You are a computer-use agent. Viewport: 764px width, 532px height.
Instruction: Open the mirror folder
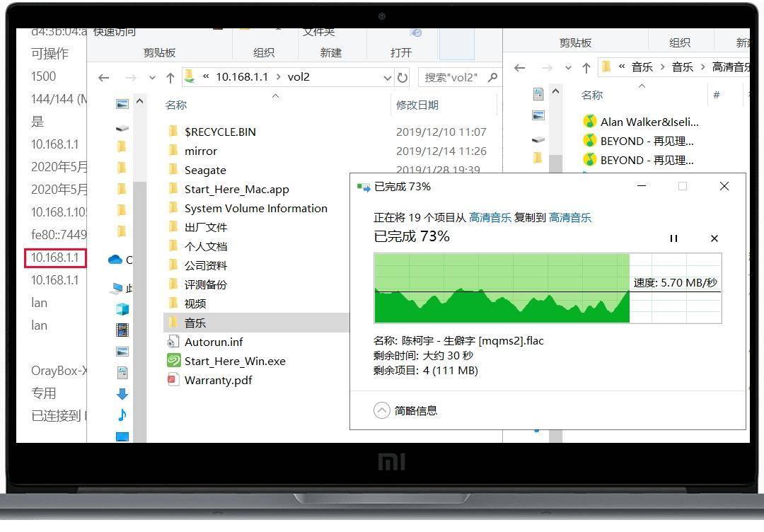click(x=202, y=151)
